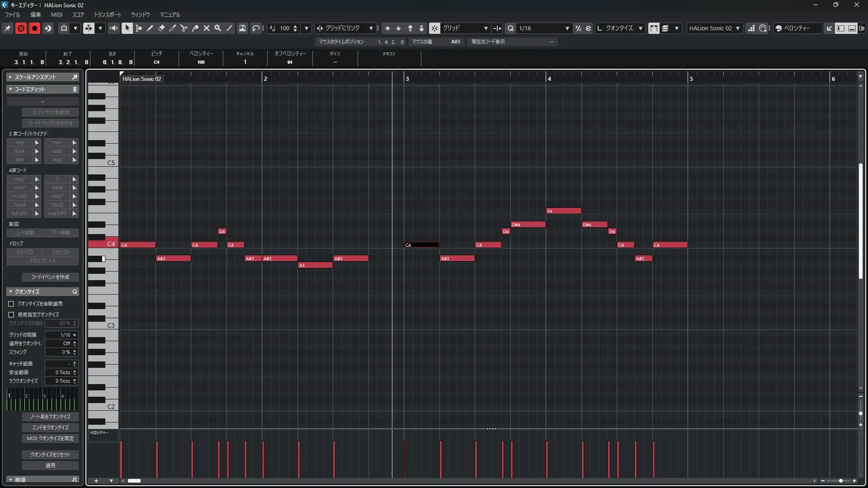
Task: Open the グリッドにリンク dropdown
Action: click(x=371, y=28)
